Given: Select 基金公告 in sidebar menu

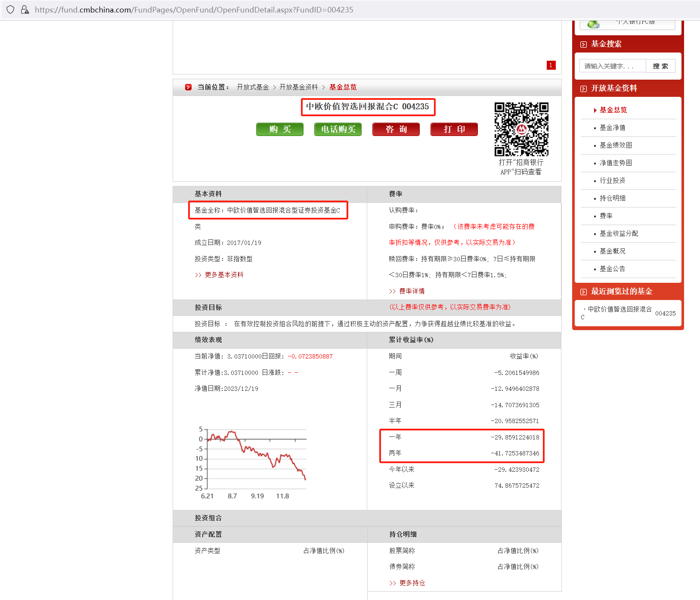Looking at the screenshot, I should click(x=613, y=269).
